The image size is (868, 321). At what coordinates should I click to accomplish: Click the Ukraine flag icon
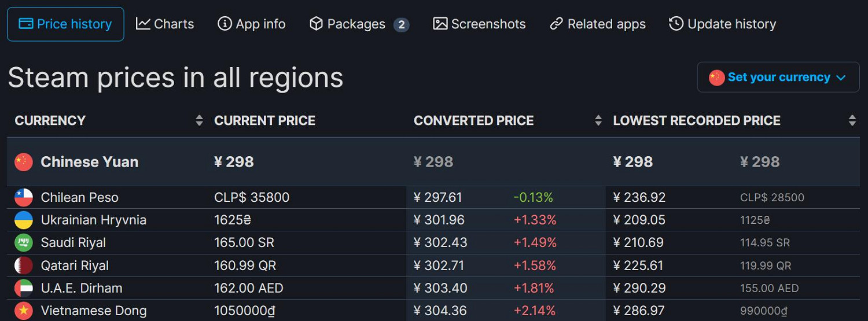point(24,220)
